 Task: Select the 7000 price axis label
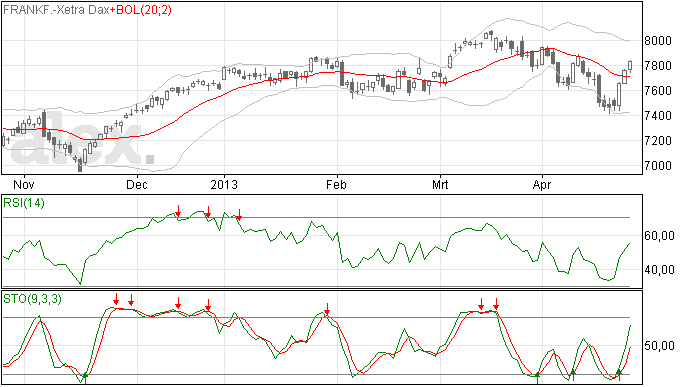[x=658, y=166]
